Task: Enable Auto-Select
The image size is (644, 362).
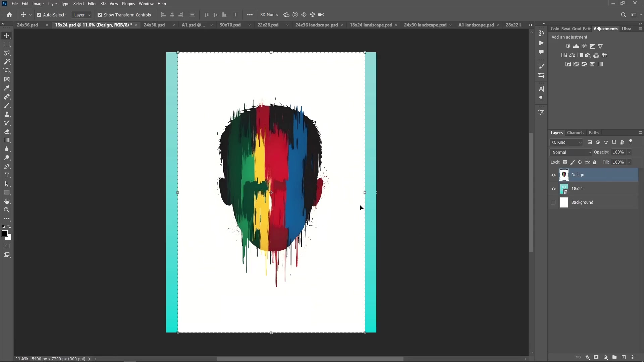Action: coord(39,15)
